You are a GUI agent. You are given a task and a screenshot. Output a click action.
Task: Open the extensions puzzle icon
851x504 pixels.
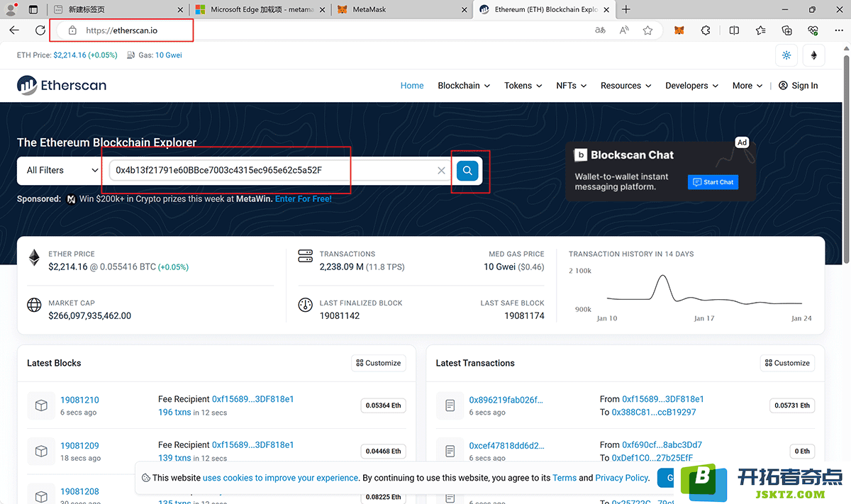705,30
